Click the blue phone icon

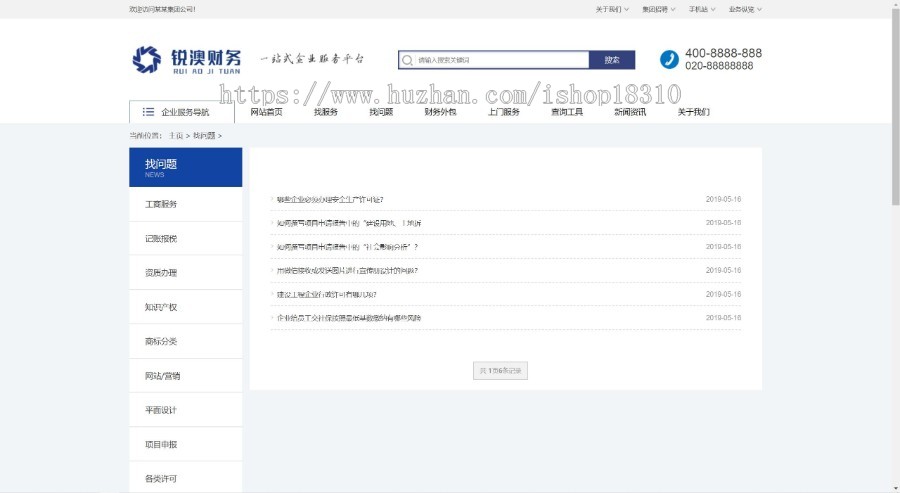coord(669,59)
